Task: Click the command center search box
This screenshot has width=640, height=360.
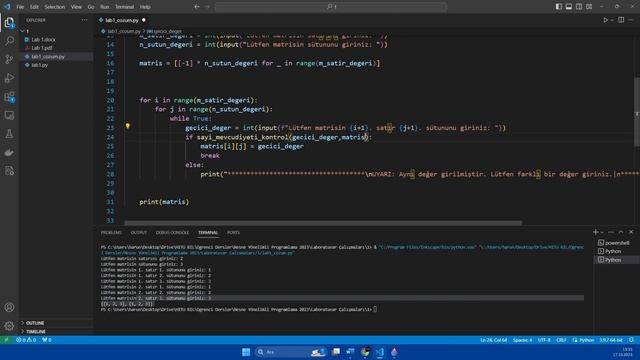Action: [331, 7]
